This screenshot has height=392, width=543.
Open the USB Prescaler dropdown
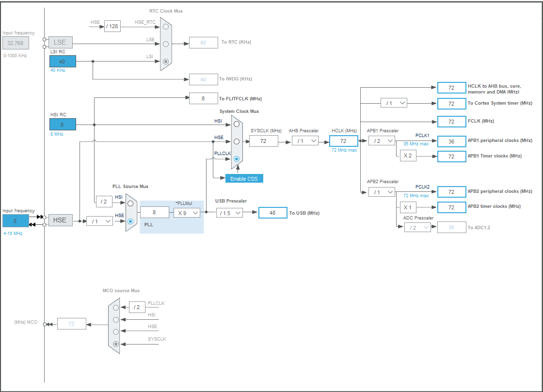click(229, 213)
